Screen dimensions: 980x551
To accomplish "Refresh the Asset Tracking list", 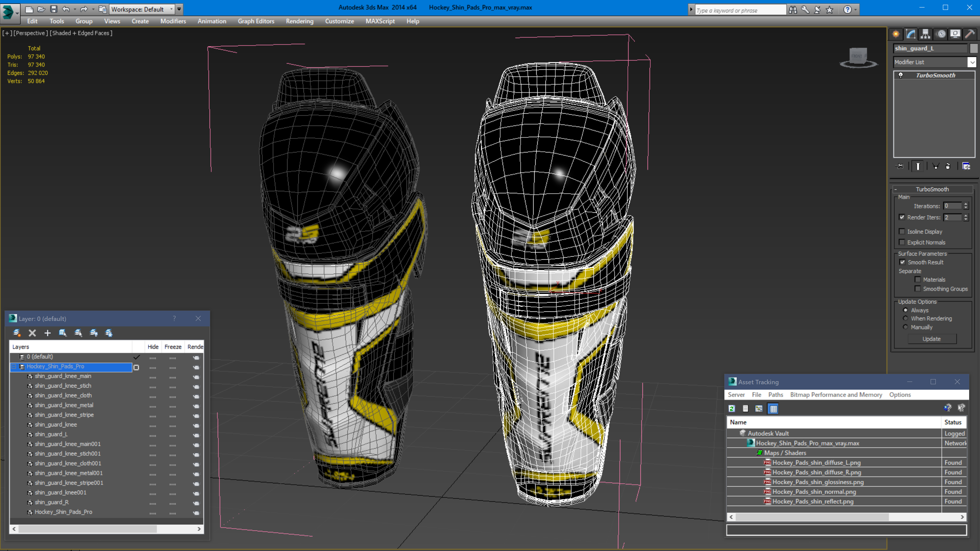I will tap(732, 409).
